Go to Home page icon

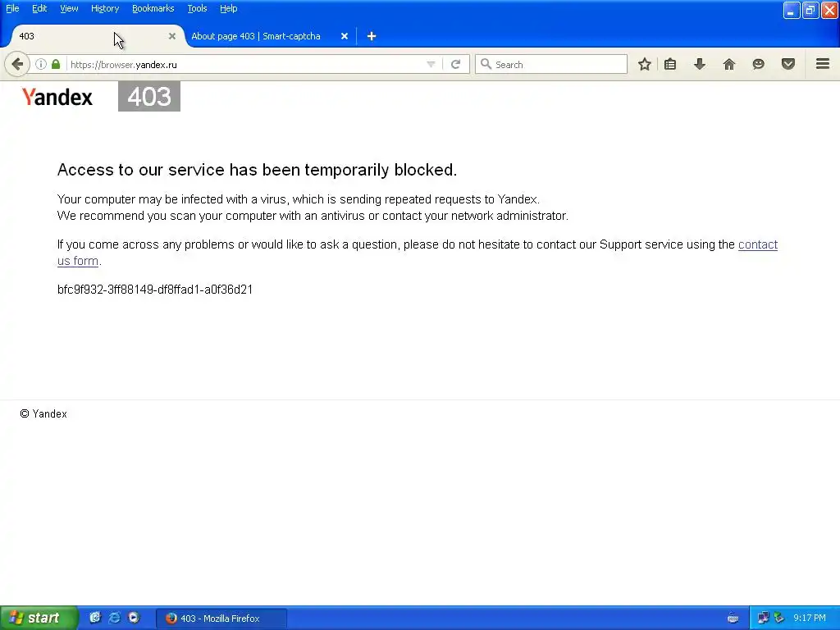pos(728,64)
